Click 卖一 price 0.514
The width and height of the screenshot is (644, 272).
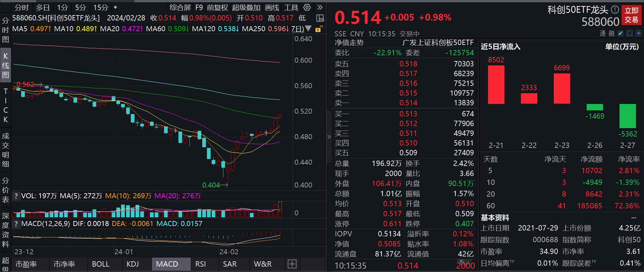[408, 103]
